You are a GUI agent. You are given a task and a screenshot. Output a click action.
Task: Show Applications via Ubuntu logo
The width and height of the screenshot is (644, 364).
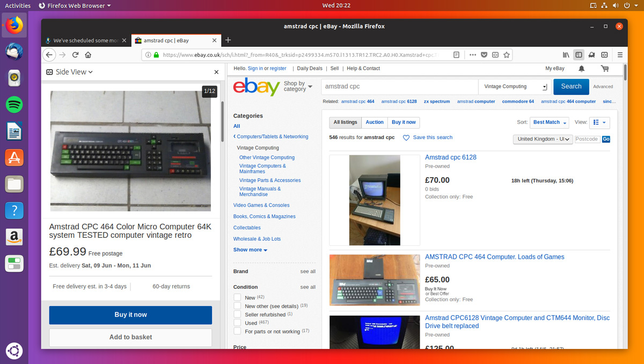pyautogui.click(x=14, y=352)
